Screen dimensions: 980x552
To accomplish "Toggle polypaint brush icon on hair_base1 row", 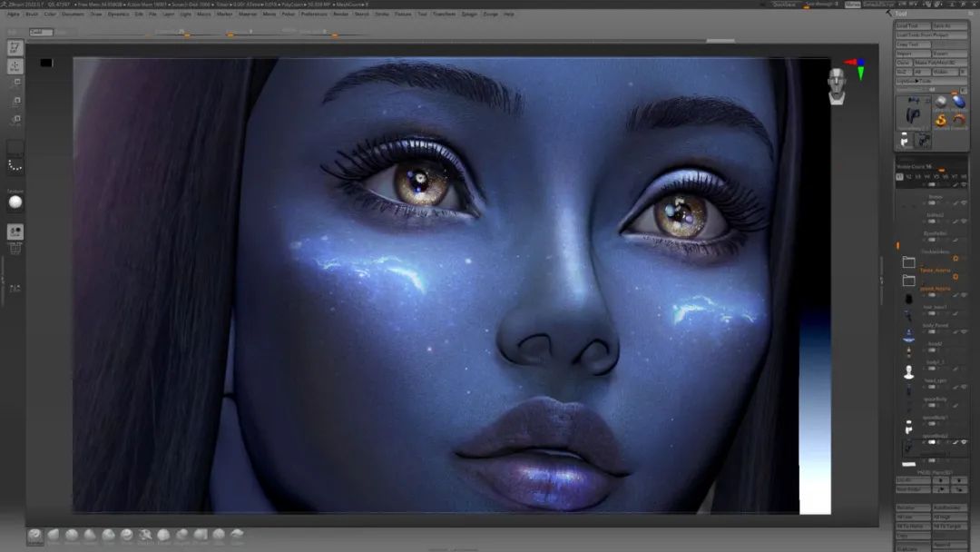I will point(955,313).
